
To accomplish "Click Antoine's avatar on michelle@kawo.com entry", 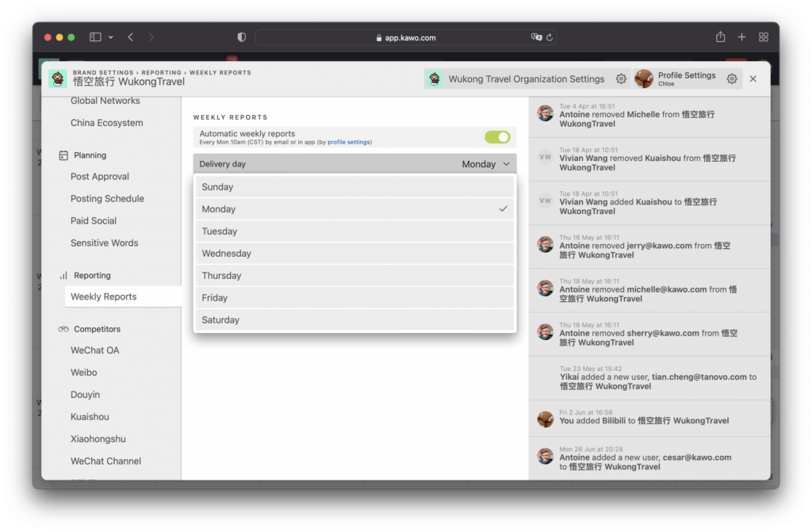I will coord(546,288).
